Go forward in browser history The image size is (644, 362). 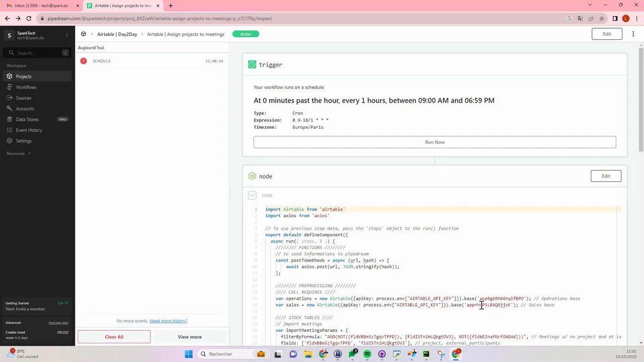click(x=18, y=19)
